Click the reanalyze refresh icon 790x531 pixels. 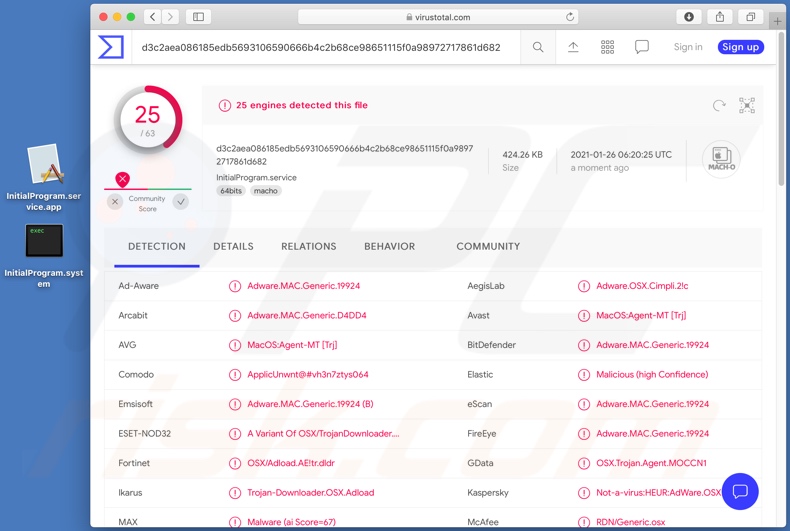(x=718, y=105)
